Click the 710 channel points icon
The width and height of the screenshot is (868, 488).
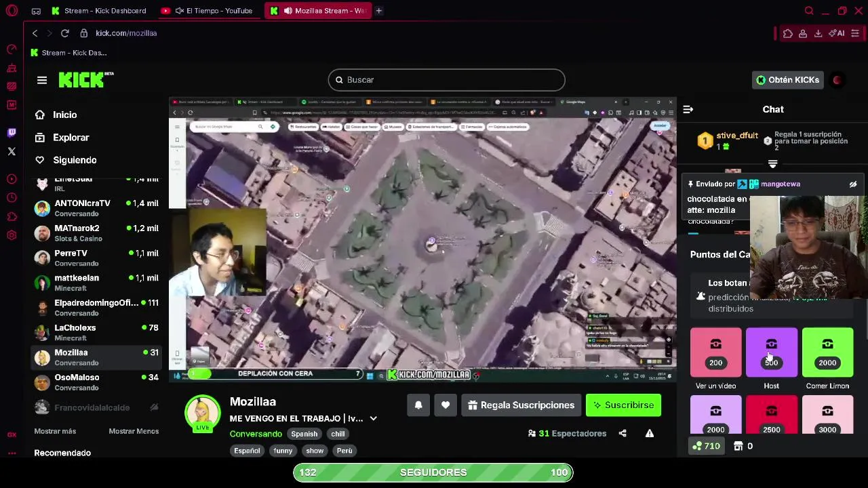pyautogui.click(x=706, y=446)
